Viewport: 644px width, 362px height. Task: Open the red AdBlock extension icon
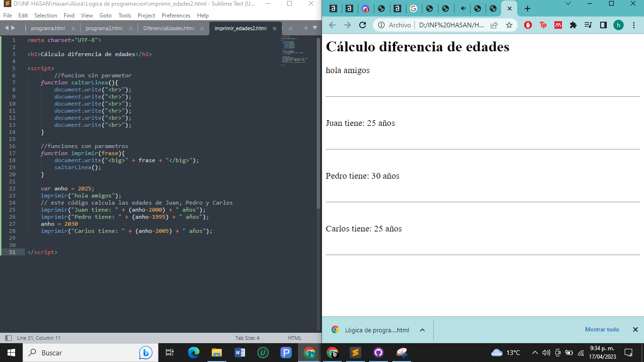(528, 25)
